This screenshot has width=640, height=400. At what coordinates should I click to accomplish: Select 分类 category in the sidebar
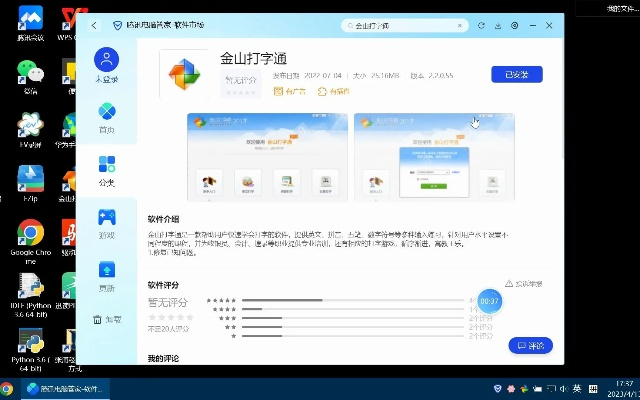pyautogui.click(x=107, y=164)
